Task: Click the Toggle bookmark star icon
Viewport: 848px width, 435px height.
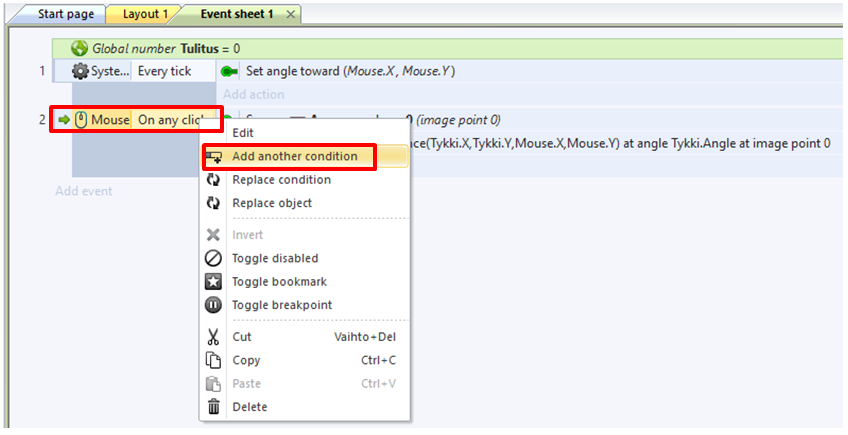Action: tap(213, 282)
